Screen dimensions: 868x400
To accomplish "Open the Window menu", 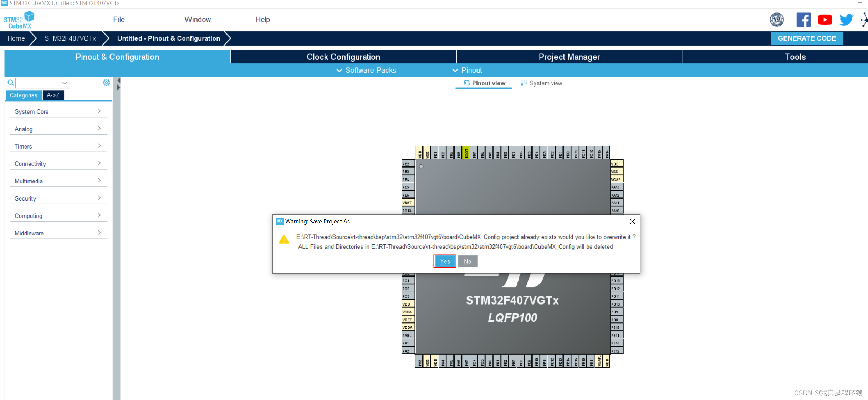I will [x=198, y=20].
